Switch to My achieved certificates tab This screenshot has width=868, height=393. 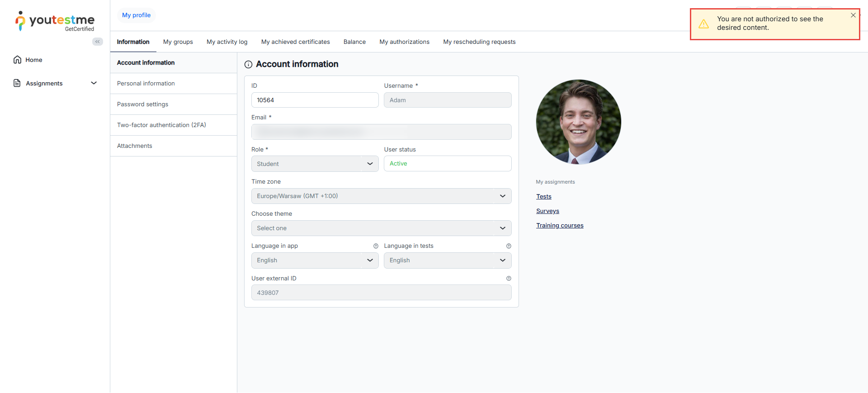point(295,42)
